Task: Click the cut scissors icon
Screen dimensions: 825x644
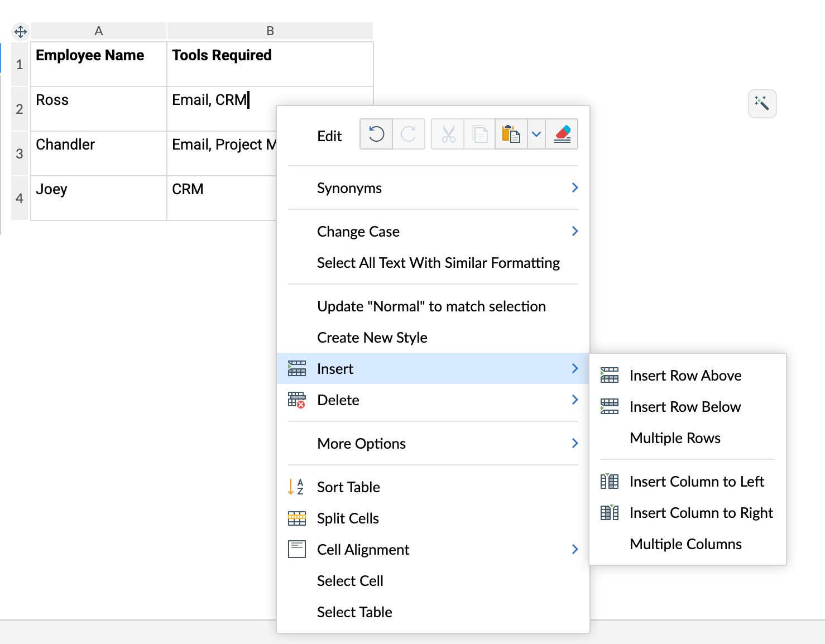Action: coord(448,134)
